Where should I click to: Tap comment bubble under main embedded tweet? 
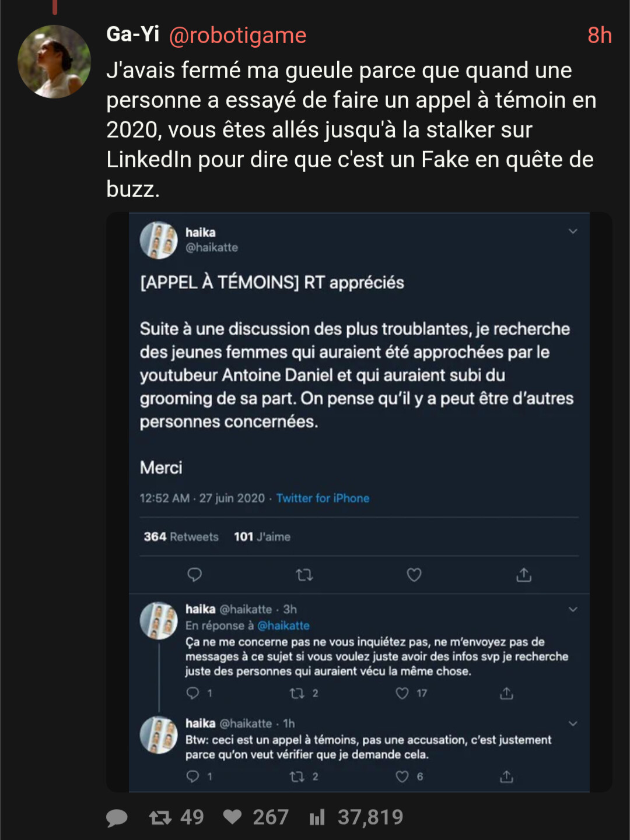tap(194, 575)
